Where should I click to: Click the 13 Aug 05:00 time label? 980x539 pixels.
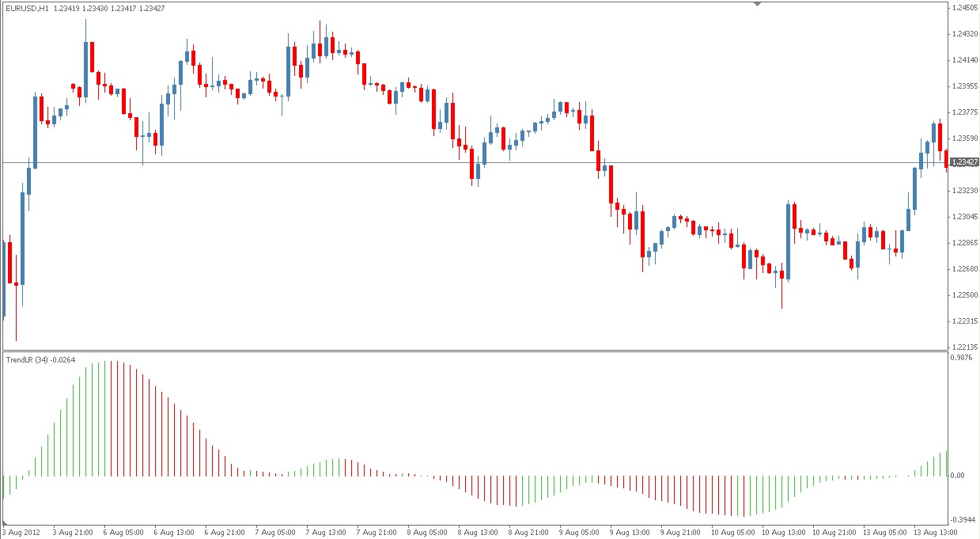884,533
